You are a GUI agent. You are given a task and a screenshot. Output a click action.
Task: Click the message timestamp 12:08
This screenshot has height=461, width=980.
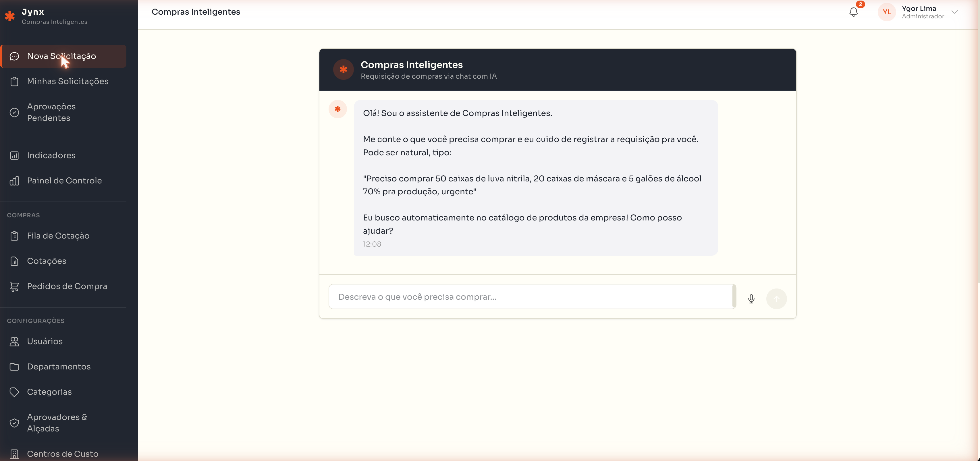click(372, 244)
